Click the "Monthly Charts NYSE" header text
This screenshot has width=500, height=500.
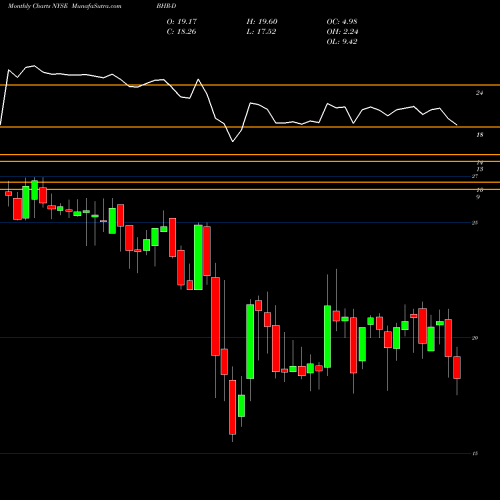[x=38, y=6]
